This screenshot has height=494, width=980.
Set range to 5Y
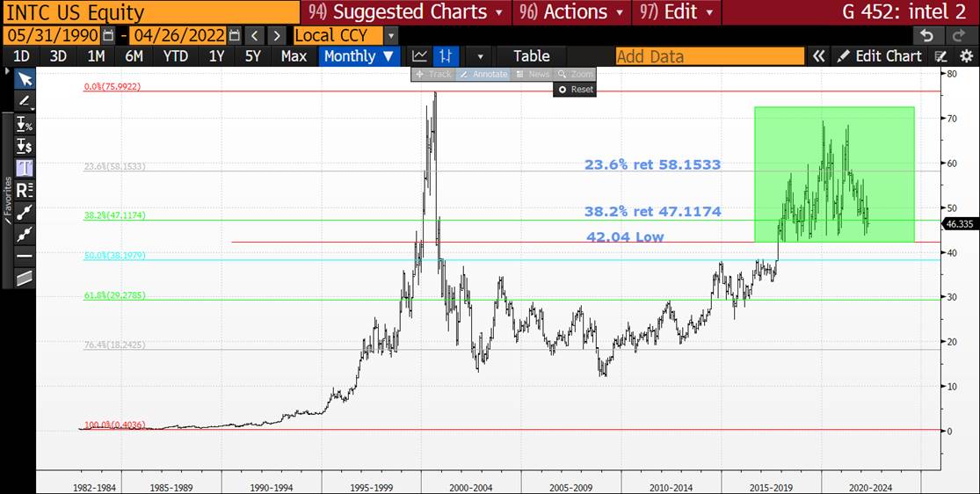[x=252, y=56]
